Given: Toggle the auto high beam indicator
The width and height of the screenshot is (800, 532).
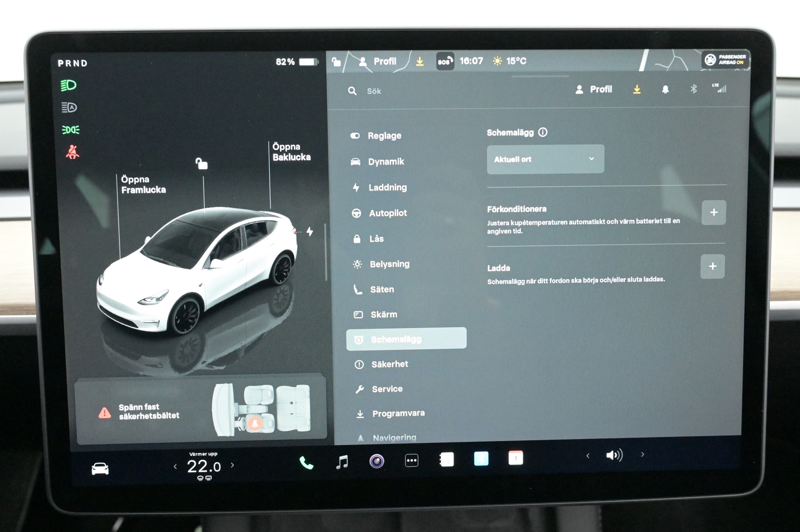Looking at the screenshot, I should coord(69,107).
